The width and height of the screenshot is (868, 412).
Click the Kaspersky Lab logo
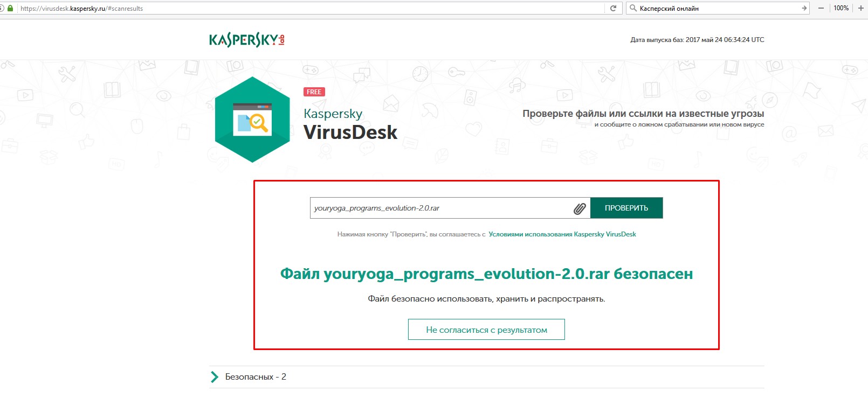pos(247,40)
